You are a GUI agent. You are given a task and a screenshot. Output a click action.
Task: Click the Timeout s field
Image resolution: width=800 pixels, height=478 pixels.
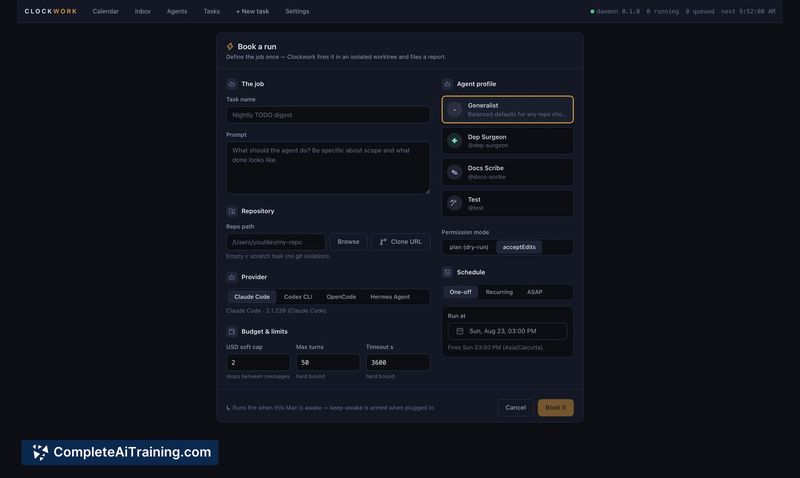point(397,362)
